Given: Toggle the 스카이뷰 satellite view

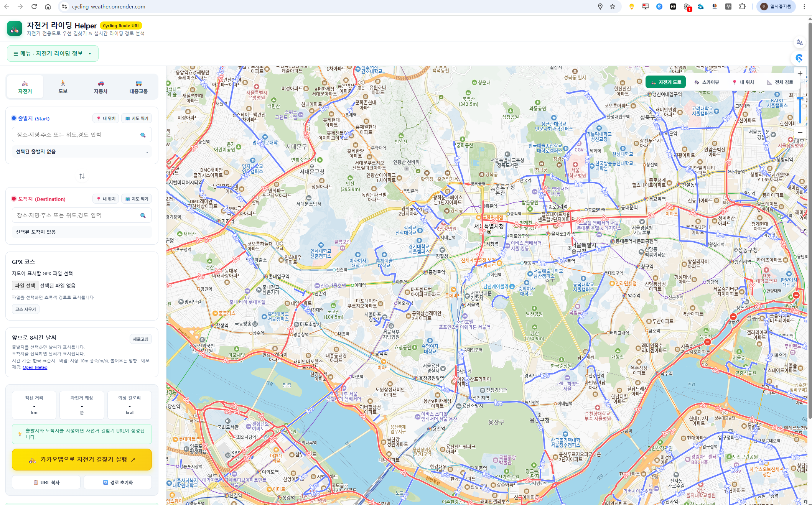Looking at the screenshot, I should 707,82.
